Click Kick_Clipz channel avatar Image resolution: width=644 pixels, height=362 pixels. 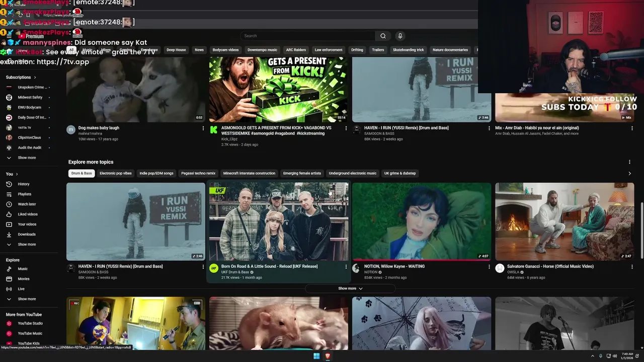pyautogui.click(x=214, y=130)
